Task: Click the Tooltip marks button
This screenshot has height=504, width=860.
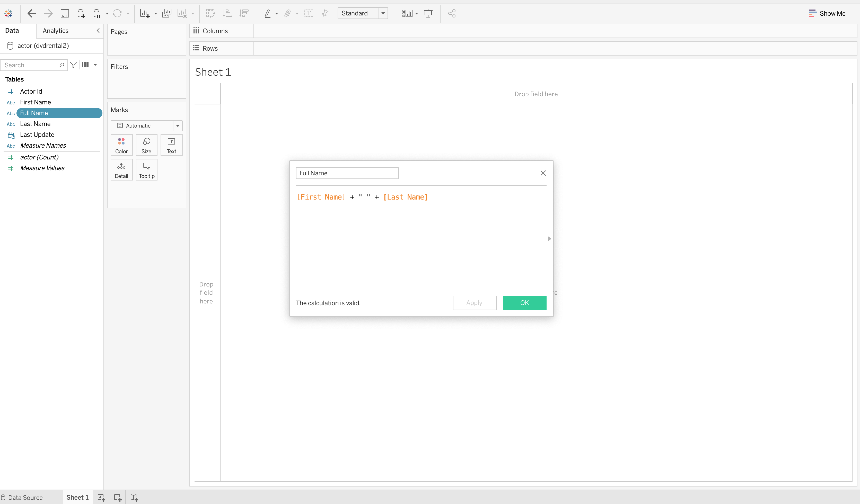Action: pyautogui.click(x=146, y=170)
